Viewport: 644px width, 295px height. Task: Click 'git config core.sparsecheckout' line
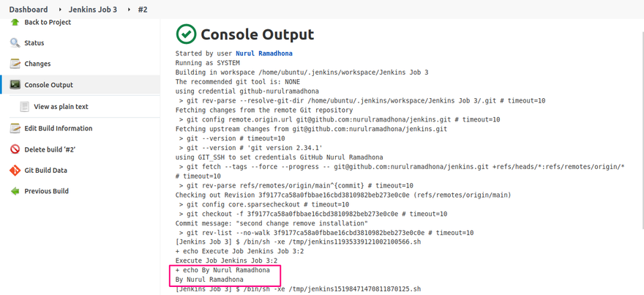[x=264, y=204]
